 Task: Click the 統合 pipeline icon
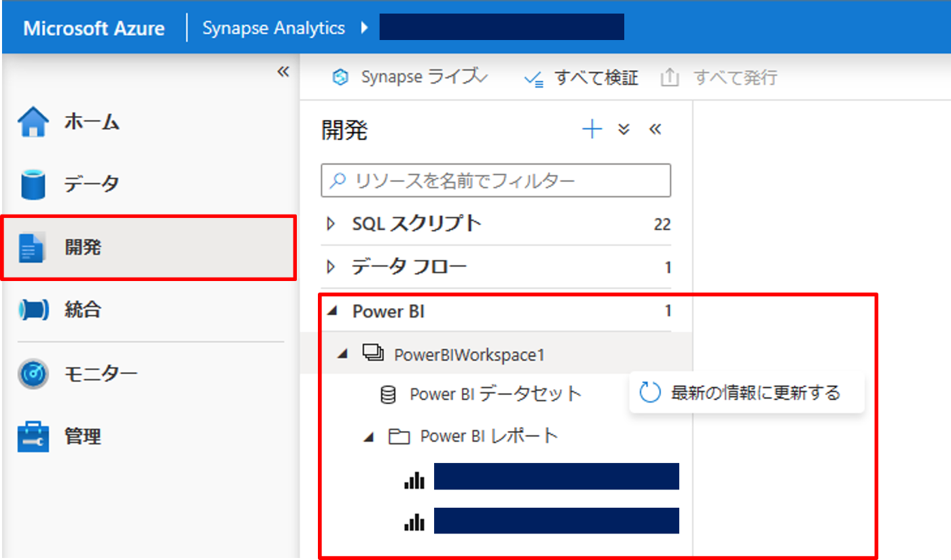point(33,310)
